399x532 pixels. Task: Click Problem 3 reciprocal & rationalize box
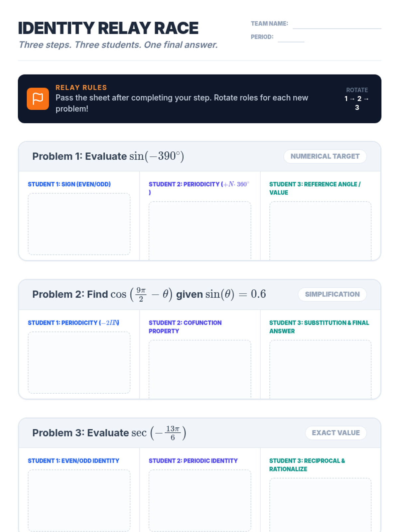point(320,504)
